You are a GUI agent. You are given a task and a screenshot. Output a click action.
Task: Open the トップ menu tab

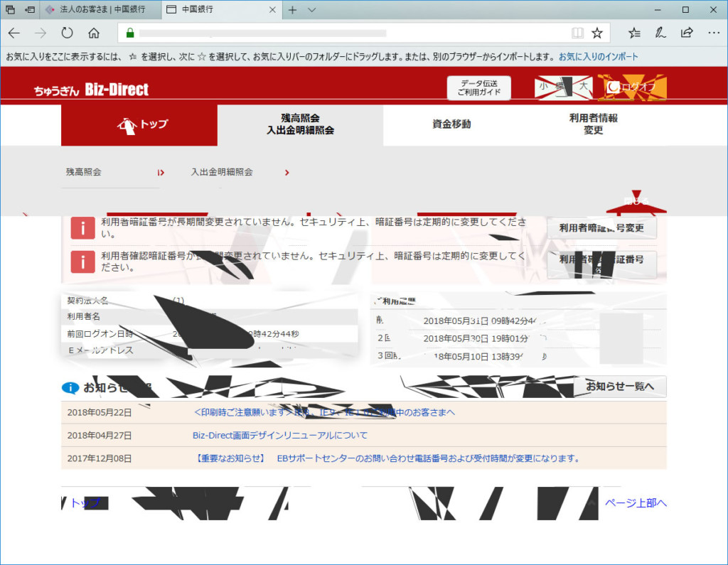(x=139, y=125)
